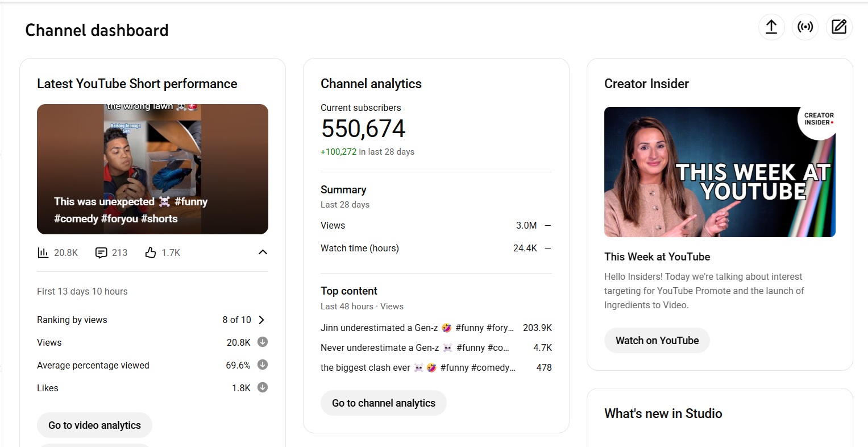Click the down arrow icon beside Likes 1.8K
This screenshot has height=447, width=868.
click(x=263, y=388)
